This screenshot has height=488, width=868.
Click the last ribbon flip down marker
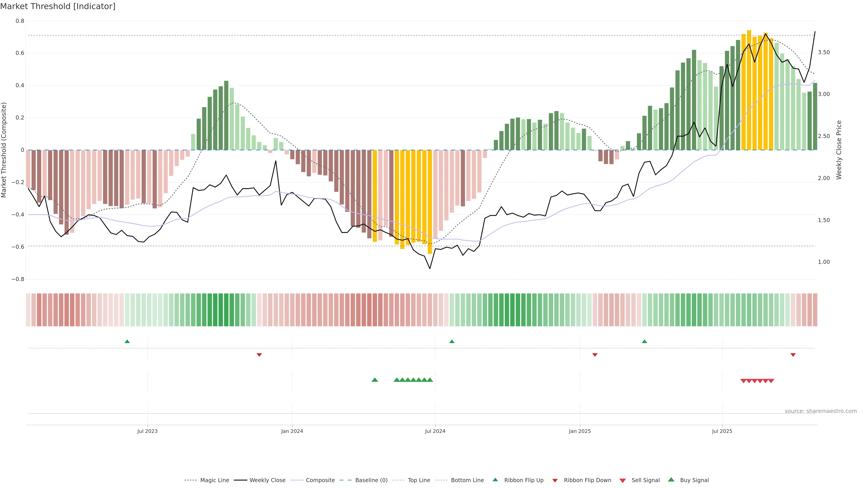[x=793, y=355]
